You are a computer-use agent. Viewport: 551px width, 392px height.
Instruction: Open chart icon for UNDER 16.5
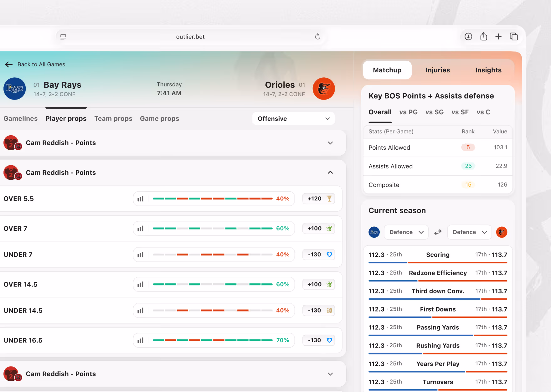141,340
